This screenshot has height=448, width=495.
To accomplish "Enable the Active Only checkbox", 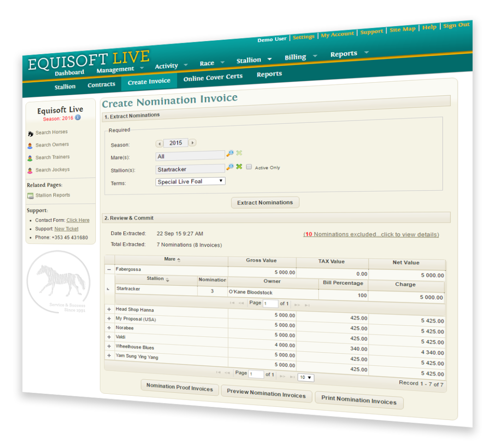I will click(x=249, y=166).
